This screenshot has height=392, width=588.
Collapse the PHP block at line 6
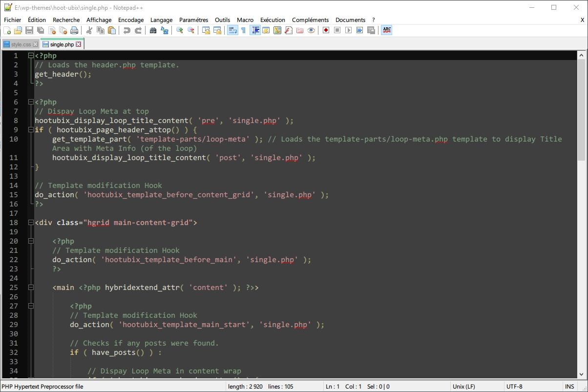pyautogui.click(x=31, y=102)
